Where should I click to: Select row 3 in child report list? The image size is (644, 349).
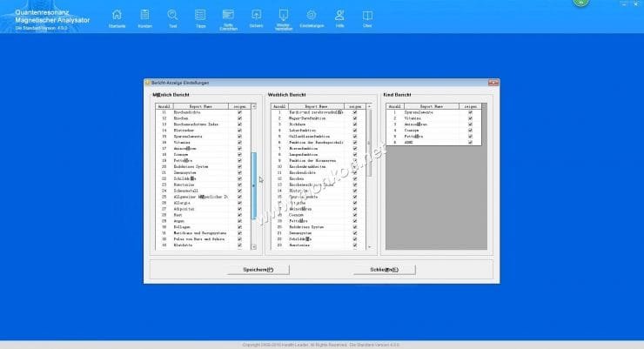pyautogui.click(x=433, y=124)
